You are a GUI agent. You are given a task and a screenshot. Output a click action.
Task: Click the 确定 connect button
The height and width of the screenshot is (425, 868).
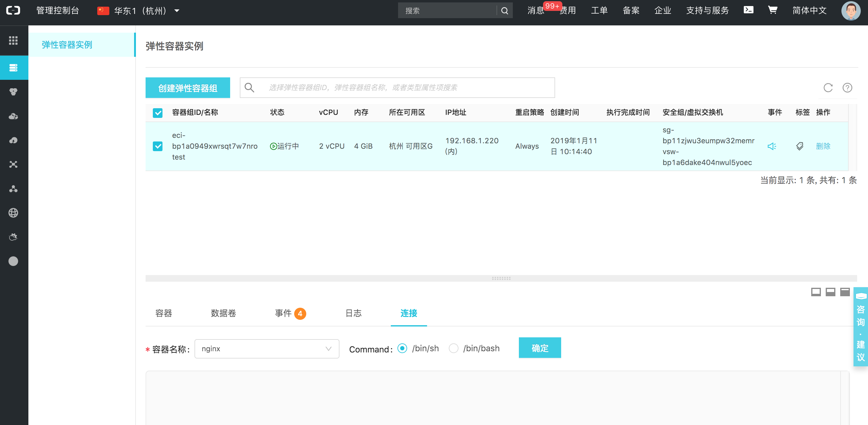tap(540, 348)
